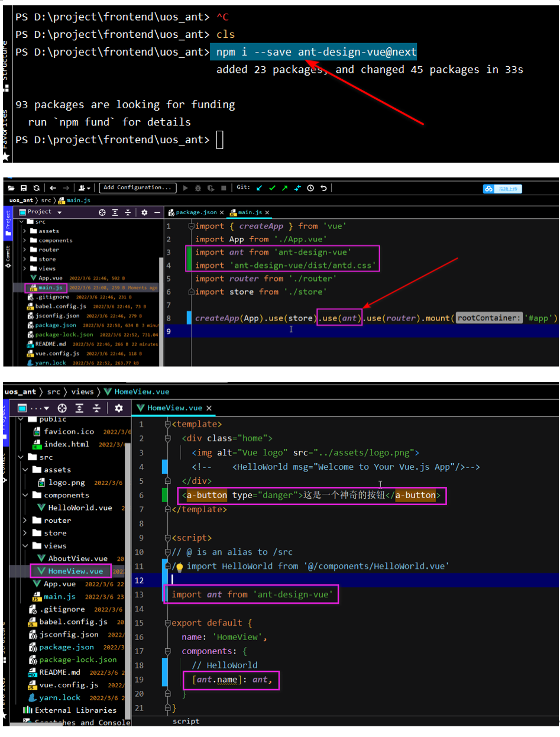
Task: Collapse assets folder in HomeView.vue window's tree
Action: 25,470
